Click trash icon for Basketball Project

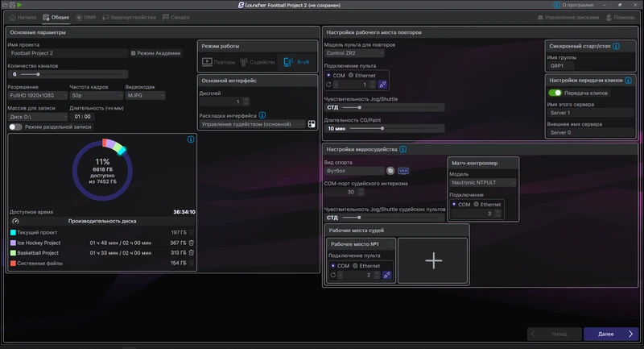[x=192, y=252]
